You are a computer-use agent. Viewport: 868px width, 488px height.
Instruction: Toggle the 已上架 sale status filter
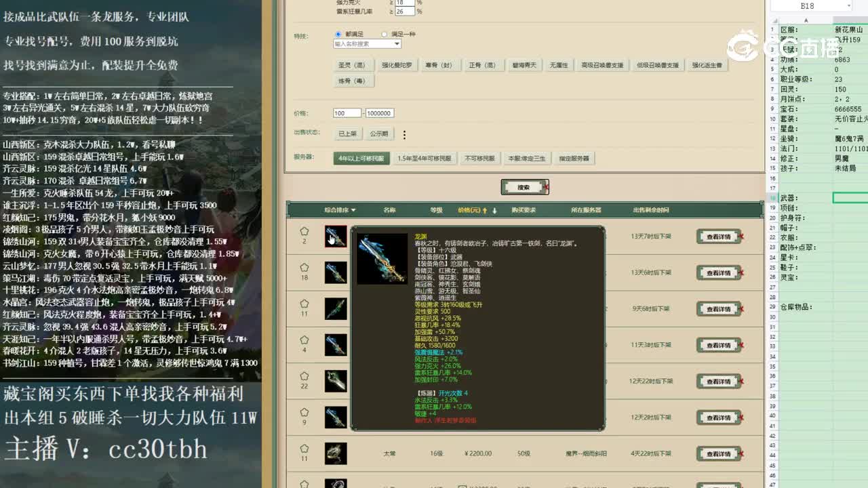tap(348, 134)
